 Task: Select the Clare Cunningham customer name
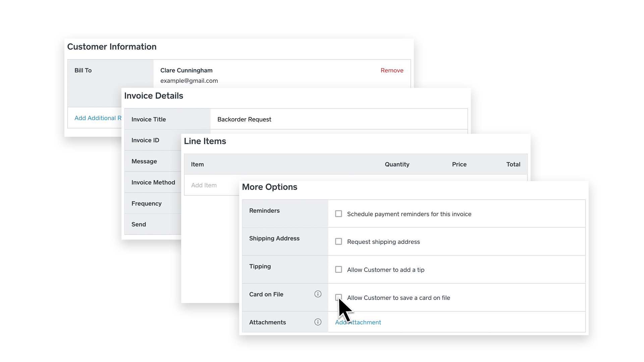click(186, 70)
